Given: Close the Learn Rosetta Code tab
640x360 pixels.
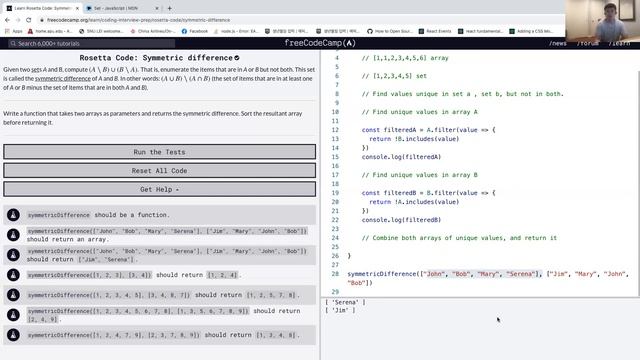Looking at the screenshot, I should tap(77, 8).
